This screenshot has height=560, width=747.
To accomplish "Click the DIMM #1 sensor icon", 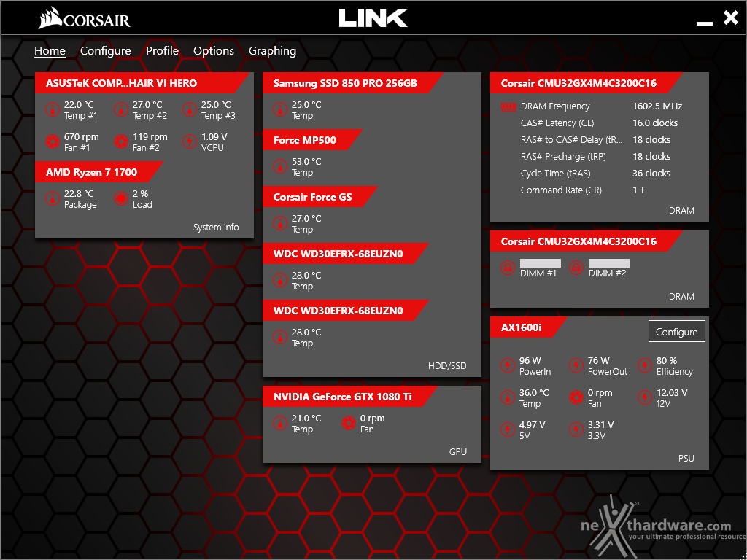I will (508, 268).
